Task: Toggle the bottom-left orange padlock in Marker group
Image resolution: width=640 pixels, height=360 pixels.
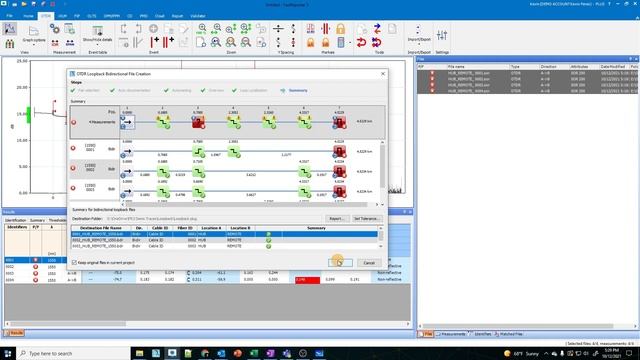Action: pyautogui.click(x=311, y=42)
